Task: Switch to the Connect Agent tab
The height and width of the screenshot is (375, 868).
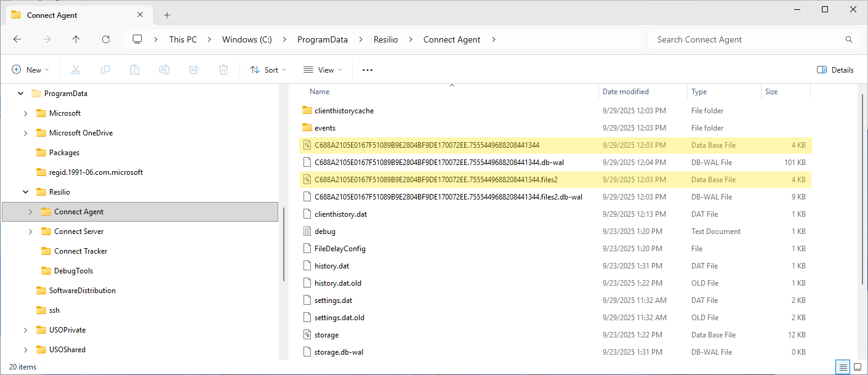Action: tap(52, 15)
